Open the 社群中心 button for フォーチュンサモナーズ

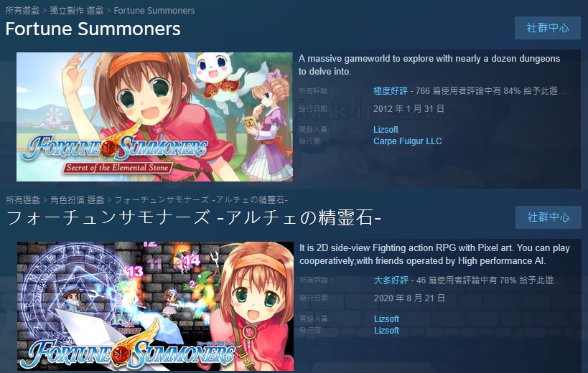coord(549,217)
